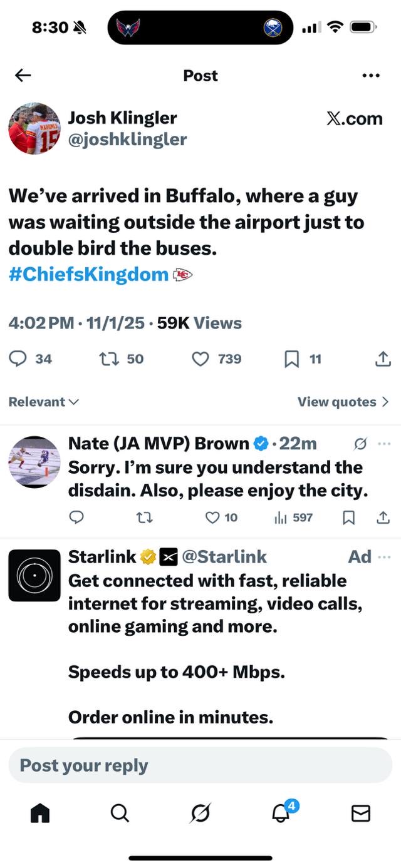Tap the back arrow
The image size is (401, 868).
coord(23,76)
